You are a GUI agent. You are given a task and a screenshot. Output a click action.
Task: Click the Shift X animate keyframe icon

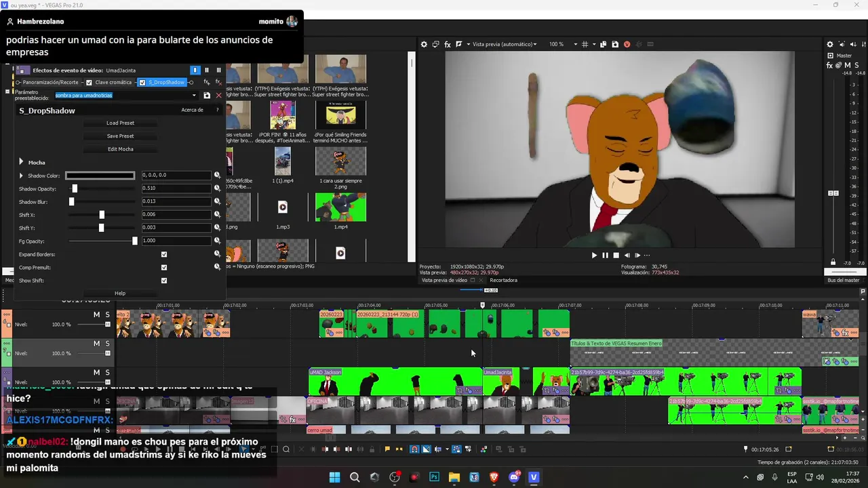[217, 214]
